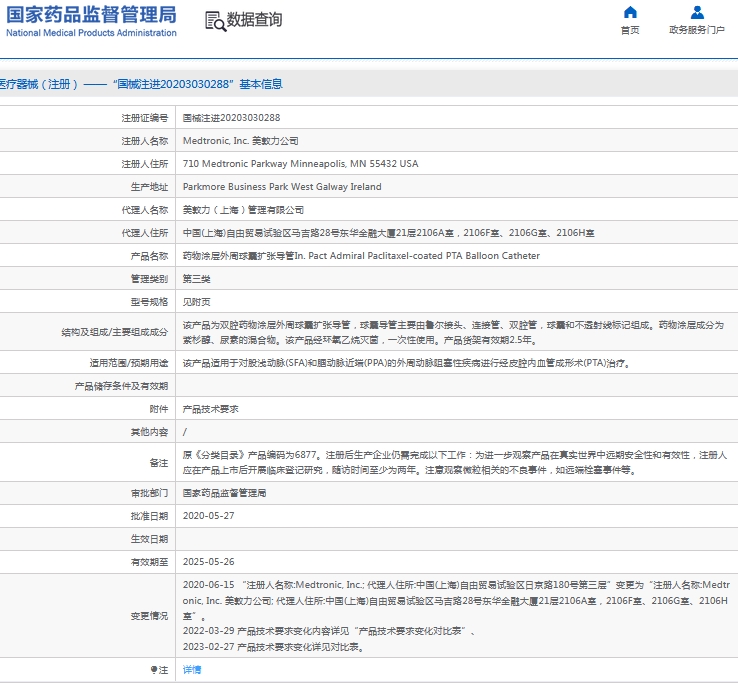
Task: Click the 代理人住所 agent address value
Action: [388, 233]
